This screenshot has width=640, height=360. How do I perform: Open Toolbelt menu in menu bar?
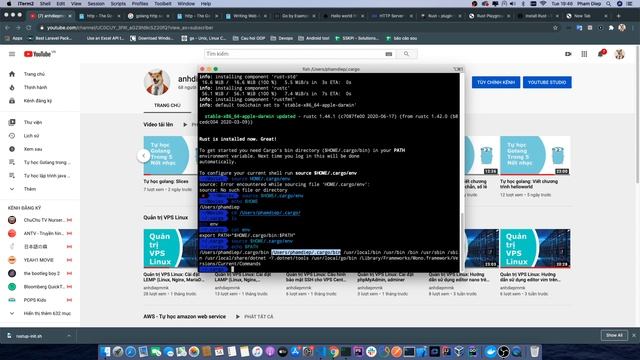162,4
